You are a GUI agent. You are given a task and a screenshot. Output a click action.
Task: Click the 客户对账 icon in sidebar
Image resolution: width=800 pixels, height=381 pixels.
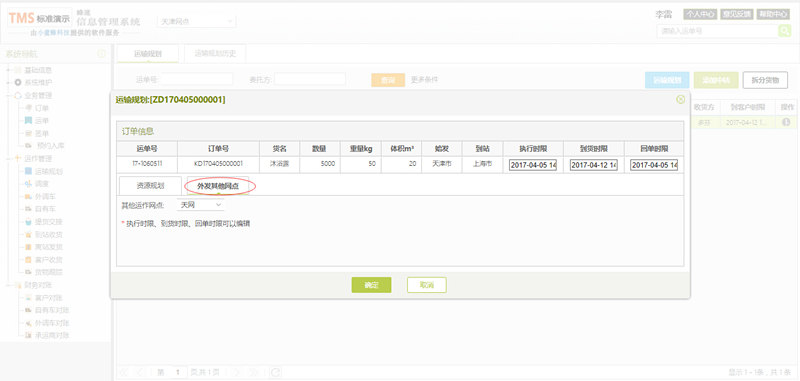29,297
